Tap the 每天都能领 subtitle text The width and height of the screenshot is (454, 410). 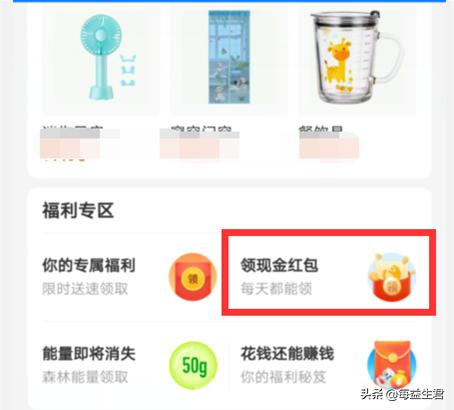pyautogui.click(x=276, y=289)
